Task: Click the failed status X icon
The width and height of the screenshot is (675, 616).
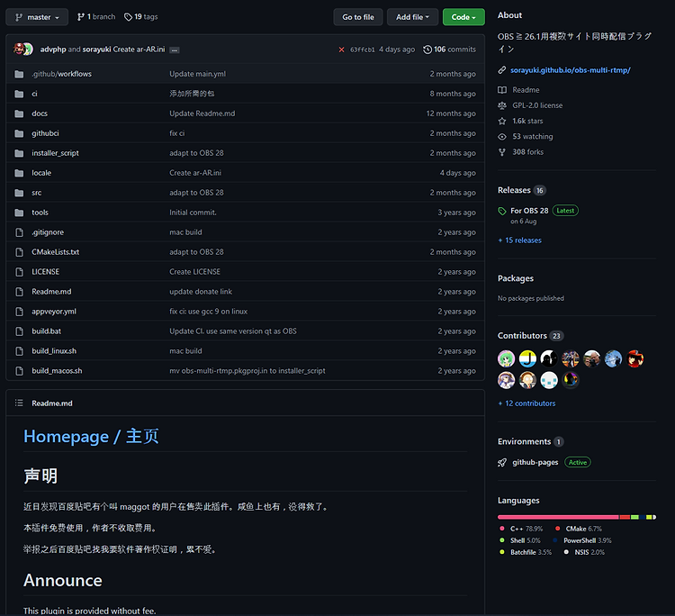Action: [x=341, y=50]
